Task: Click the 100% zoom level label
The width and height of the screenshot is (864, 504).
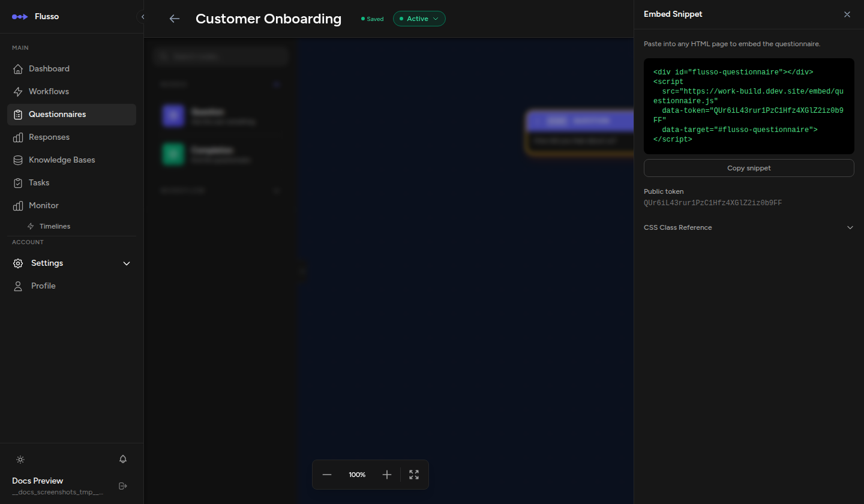Action: coord(357,475)
